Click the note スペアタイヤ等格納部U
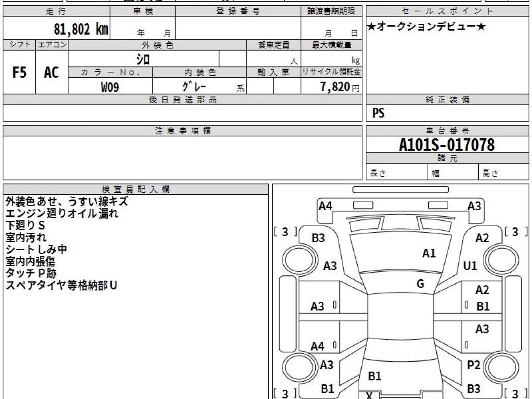 pyautogui.click(x=62, y=285)
